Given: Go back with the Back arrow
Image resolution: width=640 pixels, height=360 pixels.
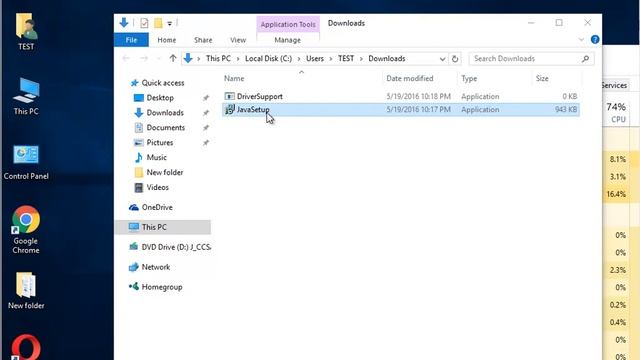Looking at the screenshot, I should tap(126, 58).
